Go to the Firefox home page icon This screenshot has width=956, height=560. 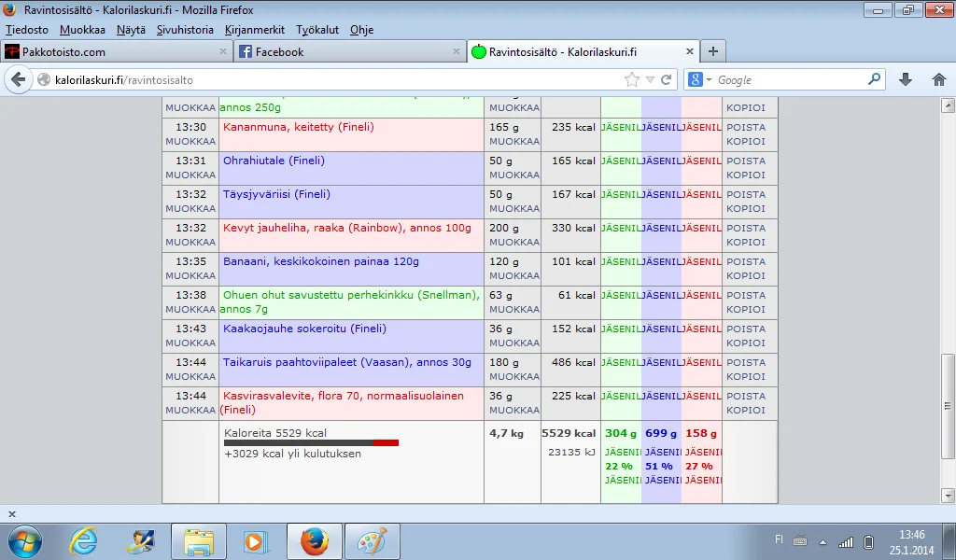(x=938, y=80)
